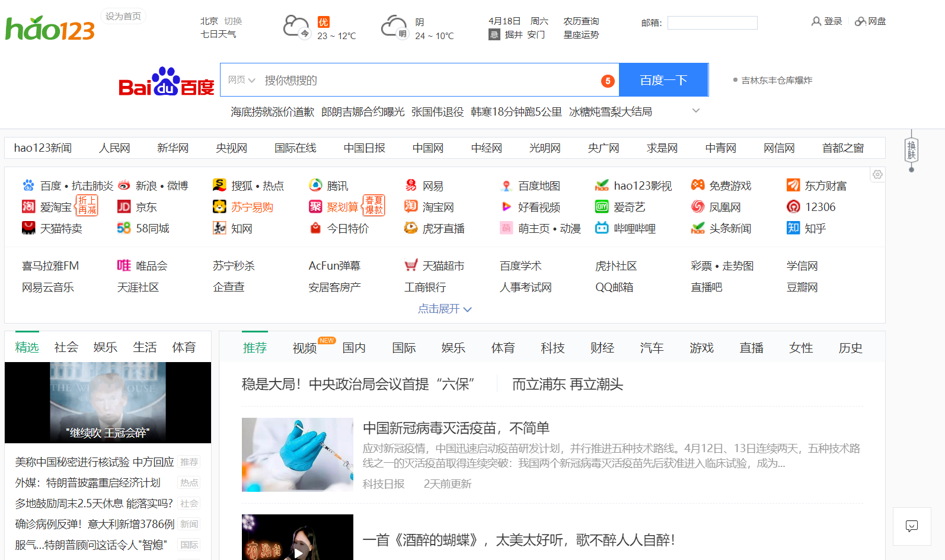945x560 pixels.
Task: Click the 邮箱 input box
Action: coord(713,23)
